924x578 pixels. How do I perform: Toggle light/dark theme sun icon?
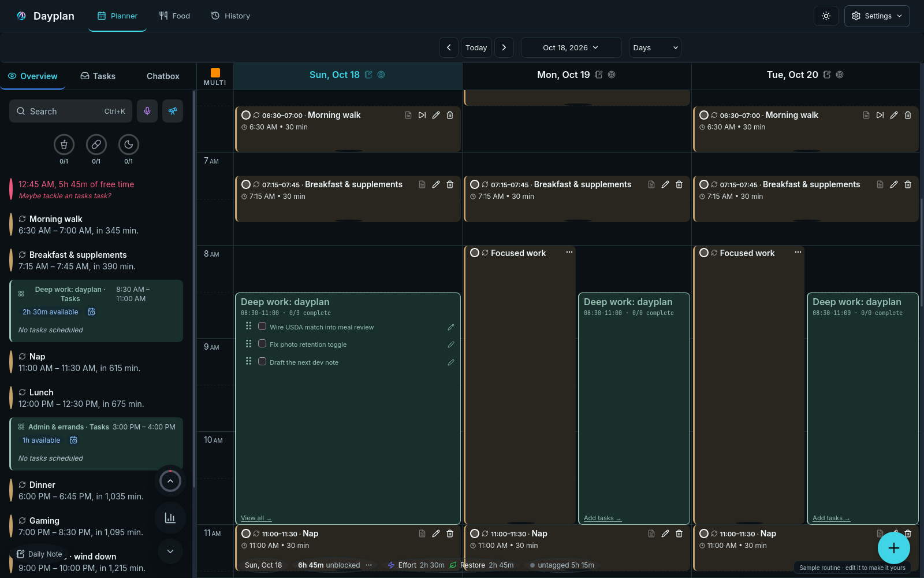[826, 16]
